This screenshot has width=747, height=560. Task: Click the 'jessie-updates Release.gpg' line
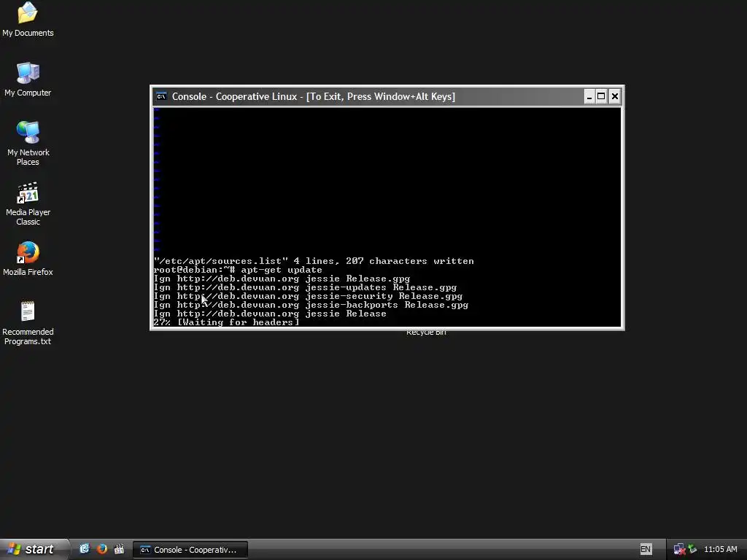click(x=305, y=287)
